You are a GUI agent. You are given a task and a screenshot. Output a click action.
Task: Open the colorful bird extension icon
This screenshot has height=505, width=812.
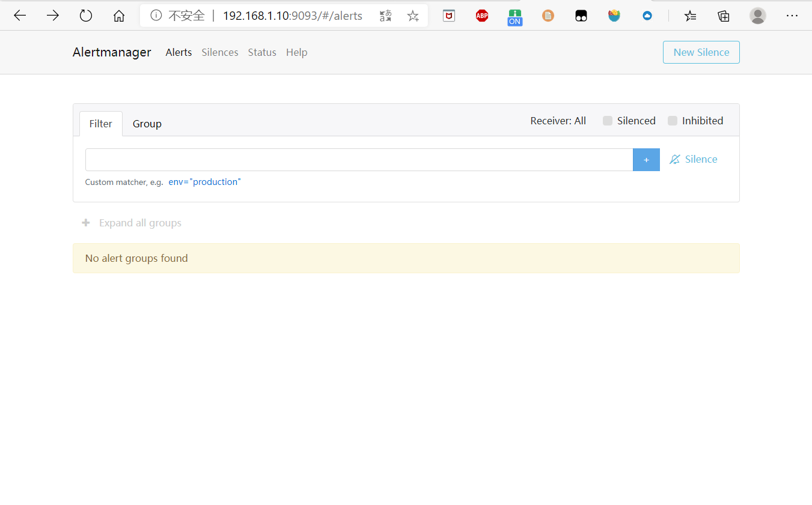pyautogui.click(x=614, y=16)
